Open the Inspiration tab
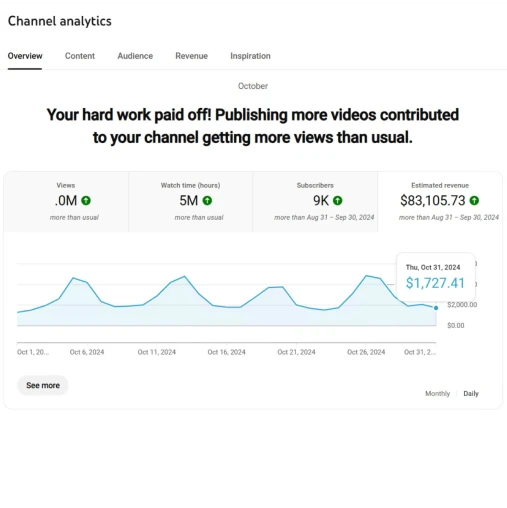 [250, 56]
